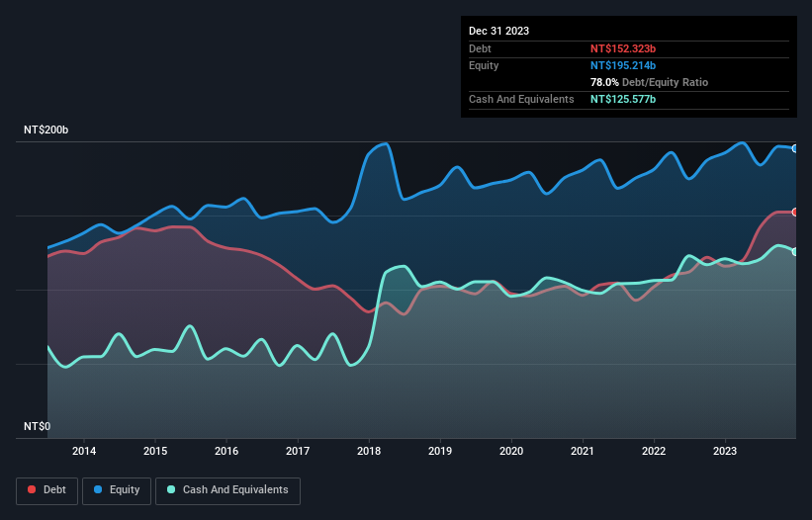Click the 2014 x-axis label
812x520 pixels.
[x=84, y=451]
